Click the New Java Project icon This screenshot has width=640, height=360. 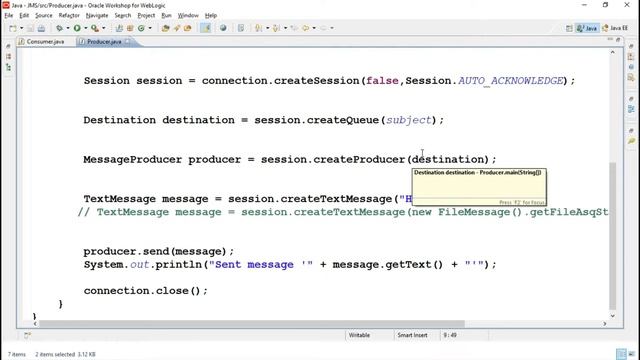pos(119,28)
